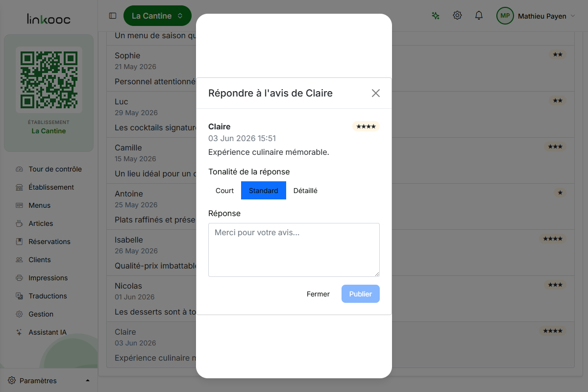Click the establishment QR code
The image size is (588, 392).
tap(49, 80)
